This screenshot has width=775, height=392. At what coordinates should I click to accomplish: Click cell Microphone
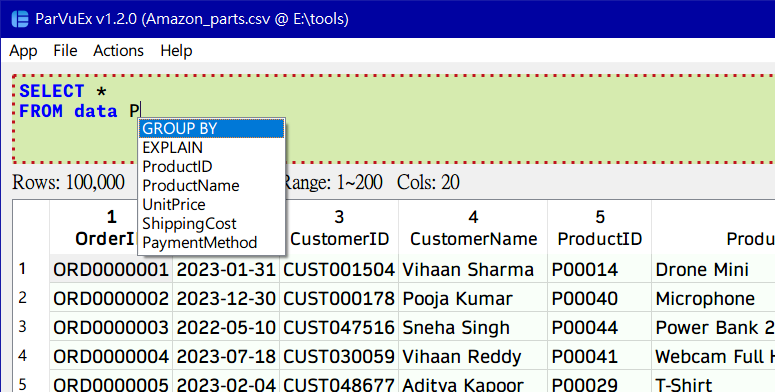coord(714,299)
